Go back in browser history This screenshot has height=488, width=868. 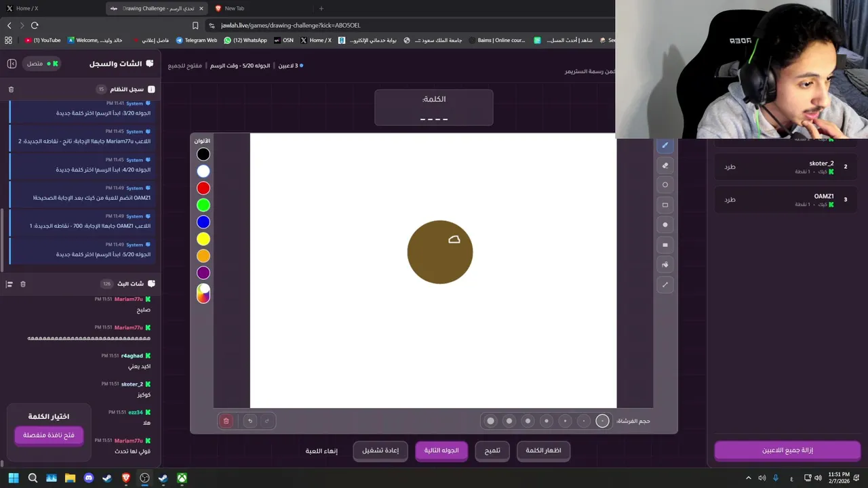coord(9,25)
